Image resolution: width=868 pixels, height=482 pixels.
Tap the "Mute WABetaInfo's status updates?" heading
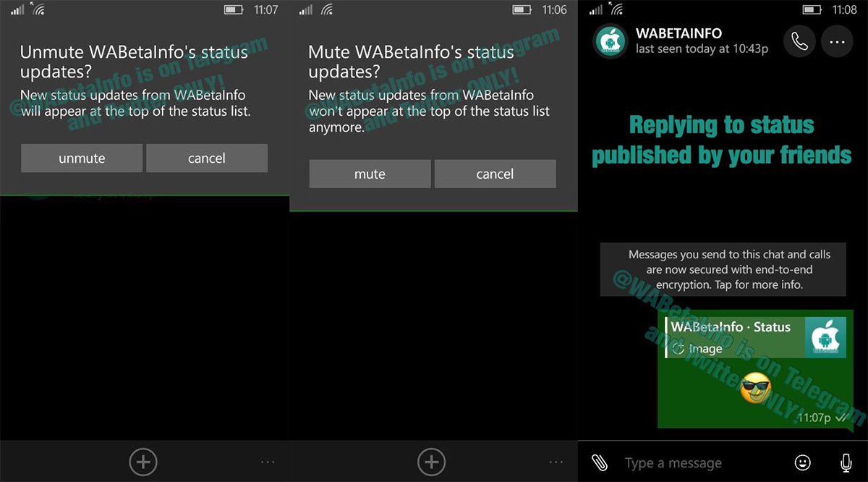[x=412, y=62]
